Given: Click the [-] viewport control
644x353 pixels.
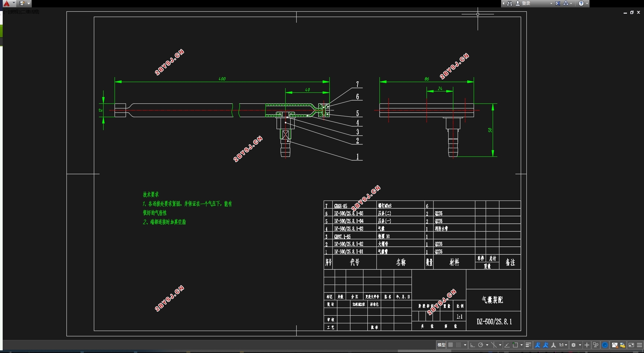Looking at the screenshot, I should [x=7, y=12].
